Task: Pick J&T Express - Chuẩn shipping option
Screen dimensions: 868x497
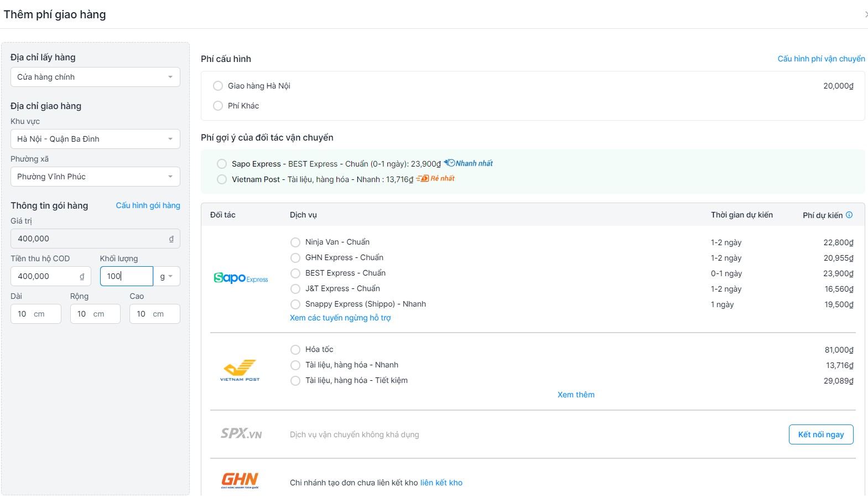Action: 295,289
